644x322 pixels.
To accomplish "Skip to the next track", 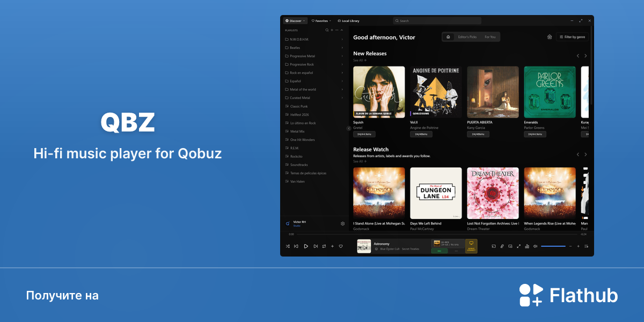I will click(316, 246).
